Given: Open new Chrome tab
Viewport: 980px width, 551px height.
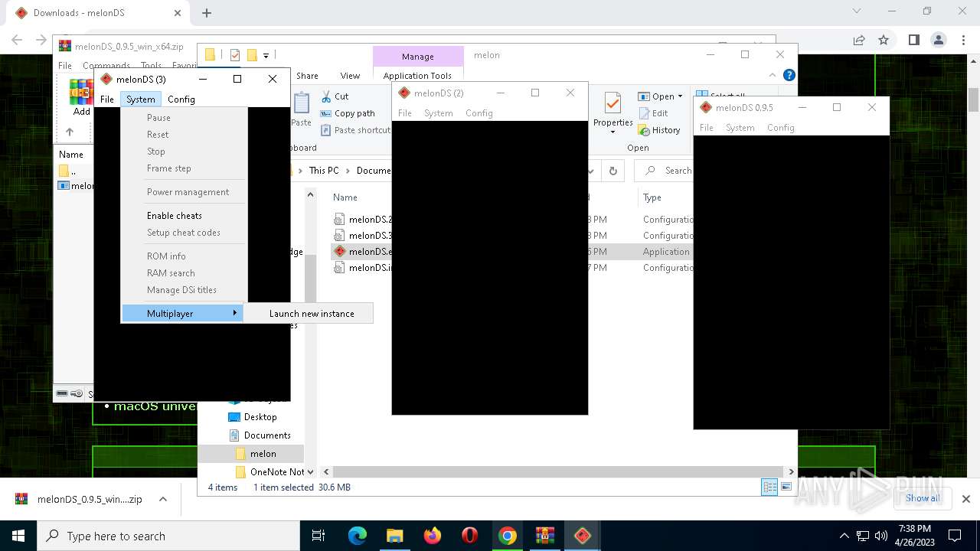Looking at the screenshot, I should pyautogui.click(x=206, y=13).
